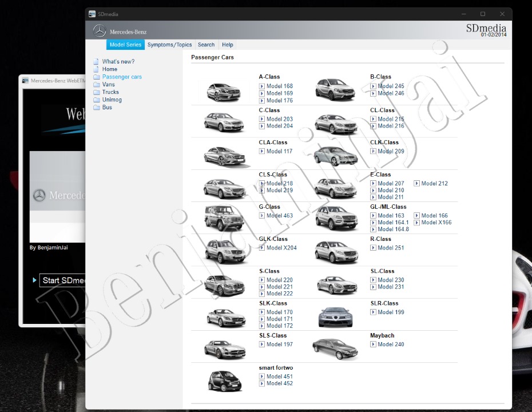532x412 pixels.
Task: Open the Model 176 link under A-Class
Action: click(279, 101)
